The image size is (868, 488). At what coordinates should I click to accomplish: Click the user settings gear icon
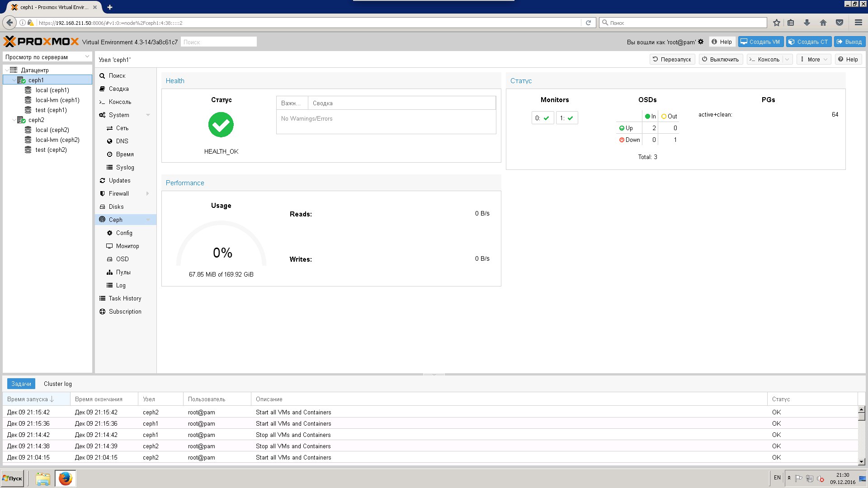[x=701, y=42]
